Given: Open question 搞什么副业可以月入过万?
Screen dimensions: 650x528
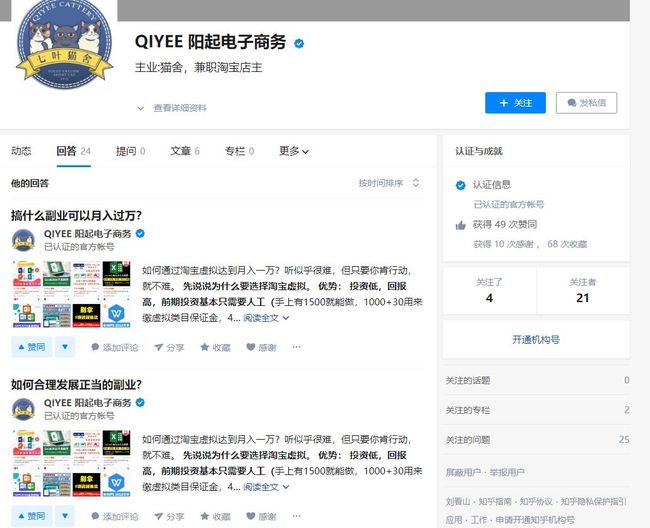Looking at the screenshot, I should coord(76,216).
